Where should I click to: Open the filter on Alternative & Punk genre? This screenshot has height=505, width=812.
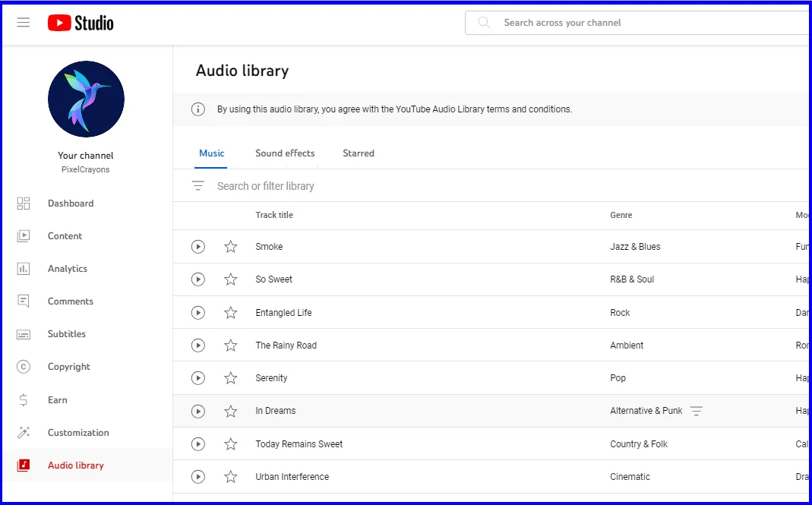[x=697, y=410]
